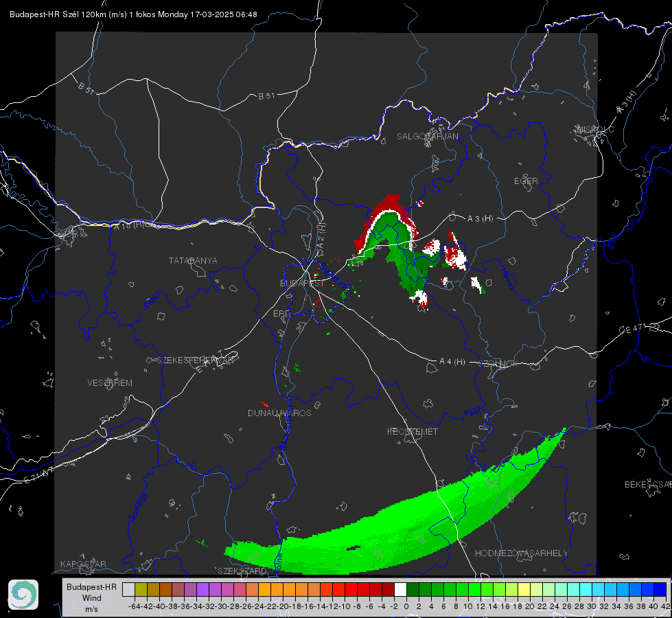Click the SZOLNOK city label
Image resolution: width=672 pixels, height=618 pixels.
[498, 364]
